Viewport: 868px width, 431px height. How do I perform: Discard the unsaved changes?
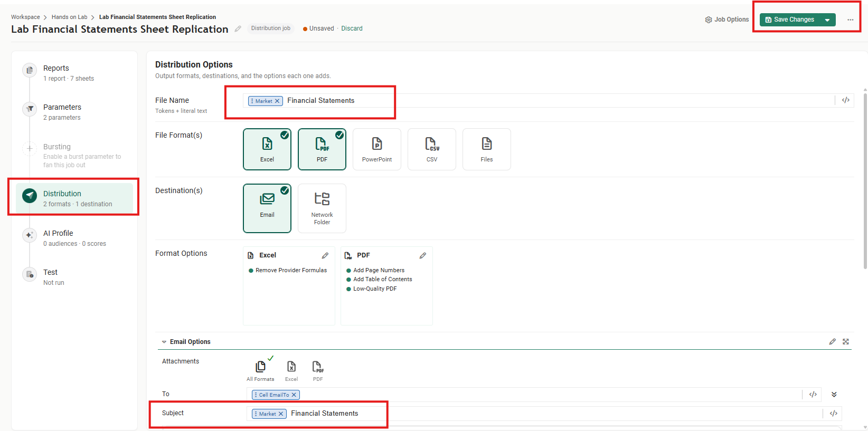(x=352, y=28)
